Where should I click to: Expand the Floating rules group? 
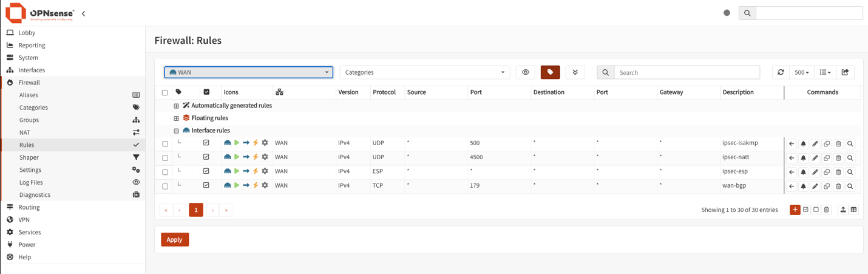coord(176,118)
